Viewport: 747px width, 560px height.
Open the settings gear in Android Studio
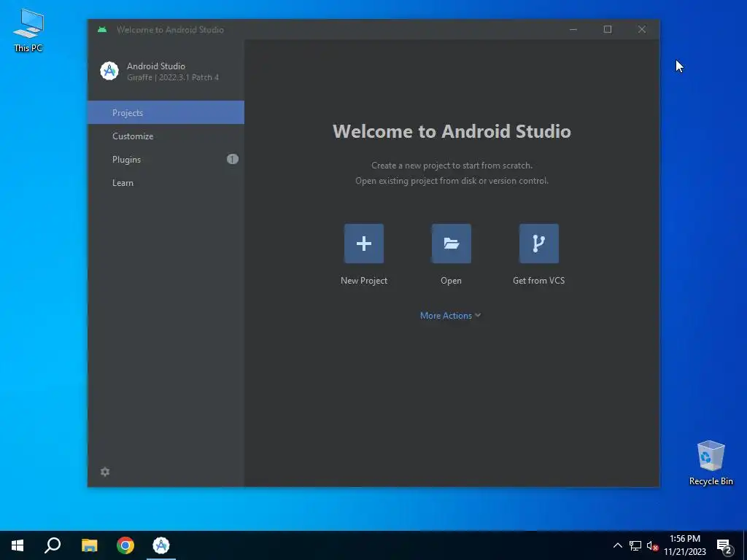click(x=105, y=472)
